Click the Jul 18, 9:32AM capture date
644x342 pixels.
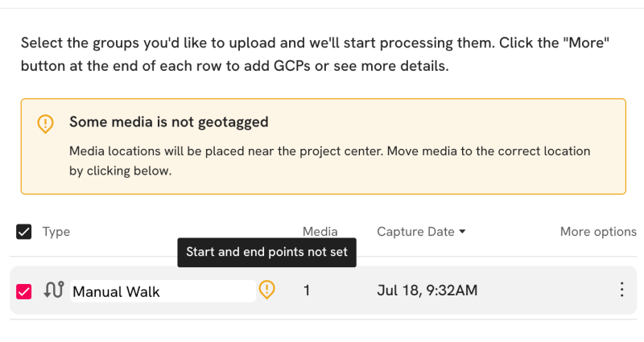427,290
